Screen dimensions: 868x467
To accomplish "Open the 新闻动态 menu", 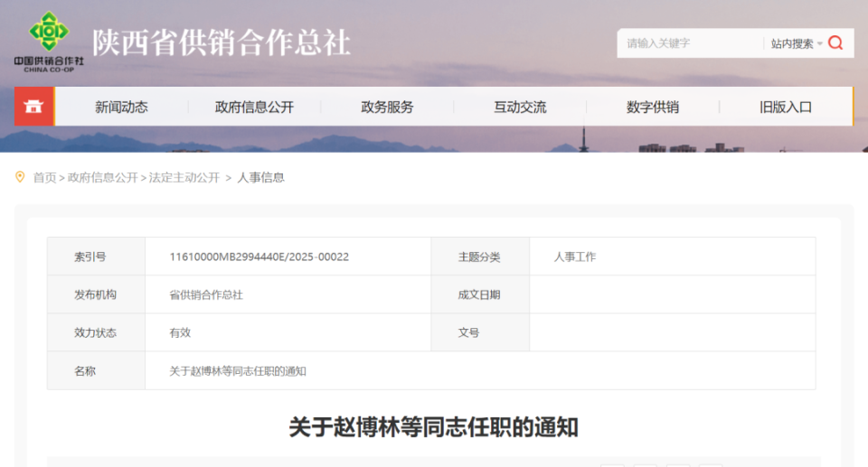I will click(121, 107).
